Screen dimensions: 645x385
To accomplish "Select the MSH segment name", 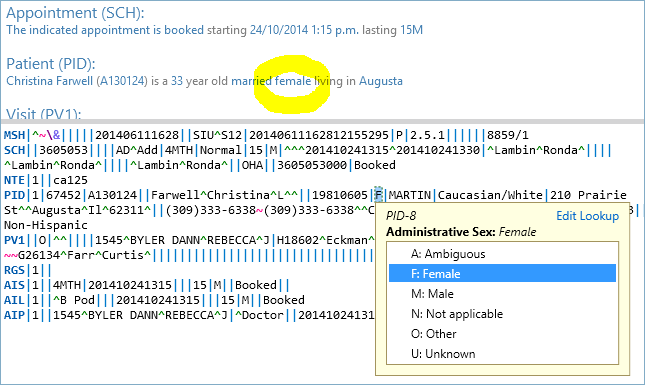I will point(14,135).
